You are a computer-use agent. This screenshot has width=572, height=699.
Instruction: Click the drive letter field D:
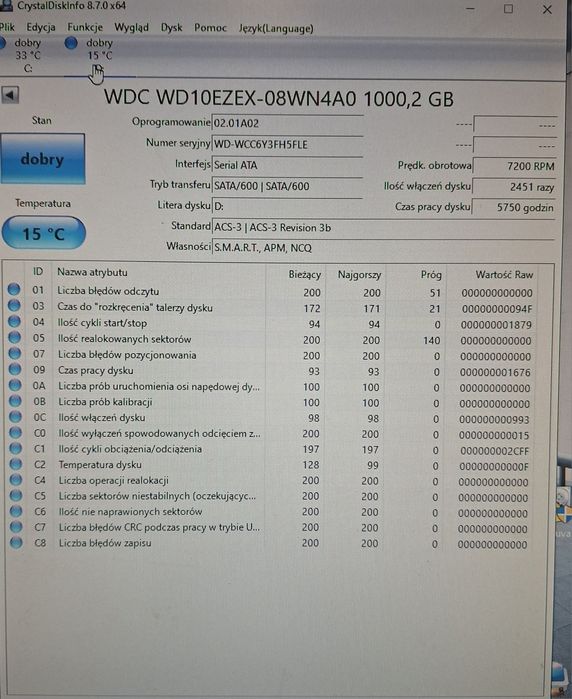click(x=287, y=206)
